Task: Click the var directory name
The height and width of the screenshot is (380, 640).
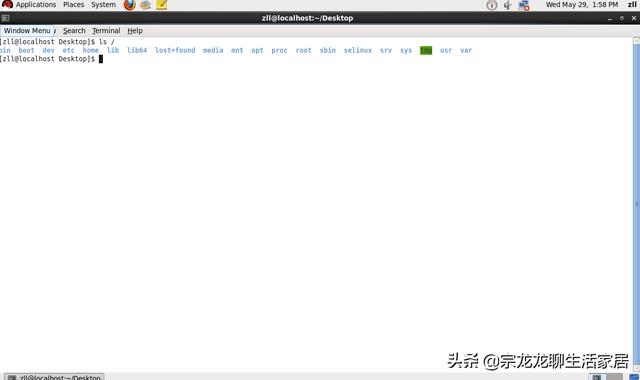Action: point(466,50)
